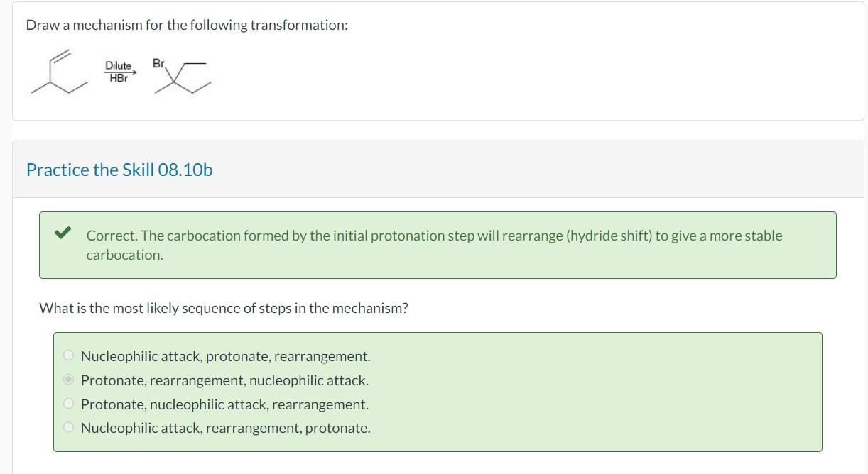The width and height of the screenshot is (868, 474).
Task: Click the 'Practice the Skill 08.10b' heading
Action: [x=118, y=170]
